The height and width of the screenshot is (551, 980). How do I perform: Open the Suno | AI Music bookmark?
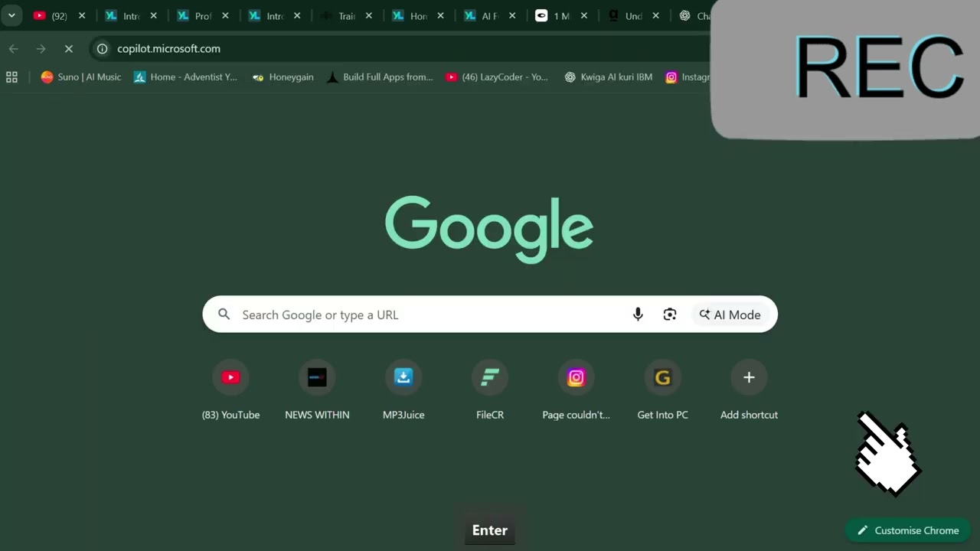coord(81,77)
